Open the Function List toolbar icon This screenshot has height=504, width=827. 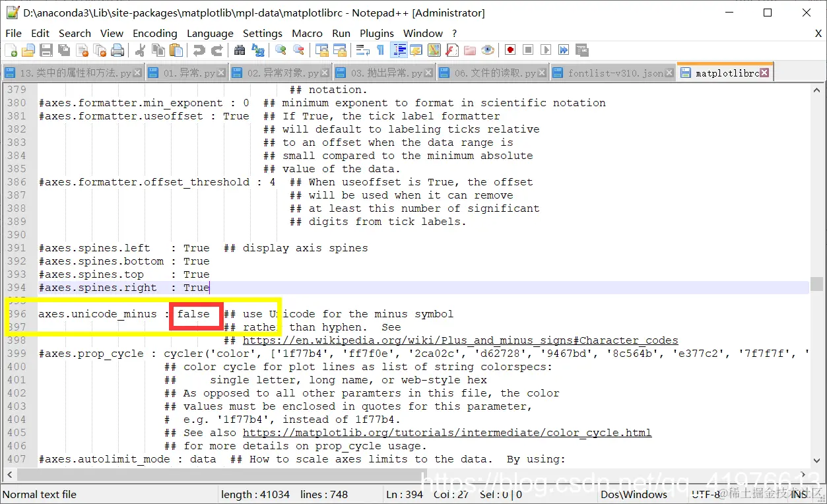pyautogui.click(x=452, y=50)
